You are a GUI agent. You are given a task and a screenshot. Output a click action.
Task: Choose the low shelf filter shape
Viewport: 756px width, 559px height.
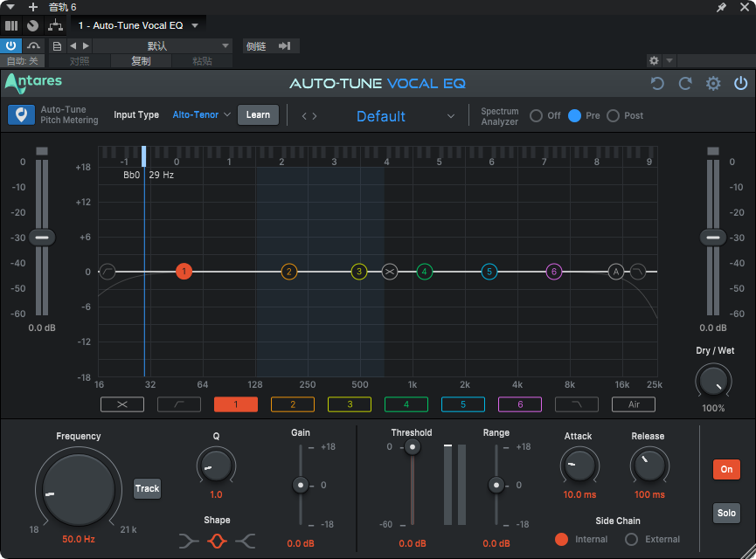(189, 542)
